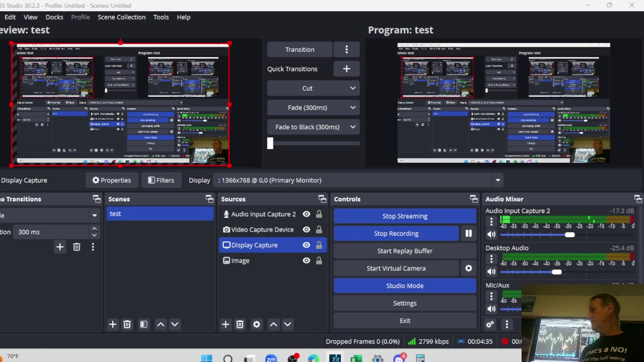Open the Scene Collection menu
Viewport: 644px width, 362px height.
click(122, 17)
